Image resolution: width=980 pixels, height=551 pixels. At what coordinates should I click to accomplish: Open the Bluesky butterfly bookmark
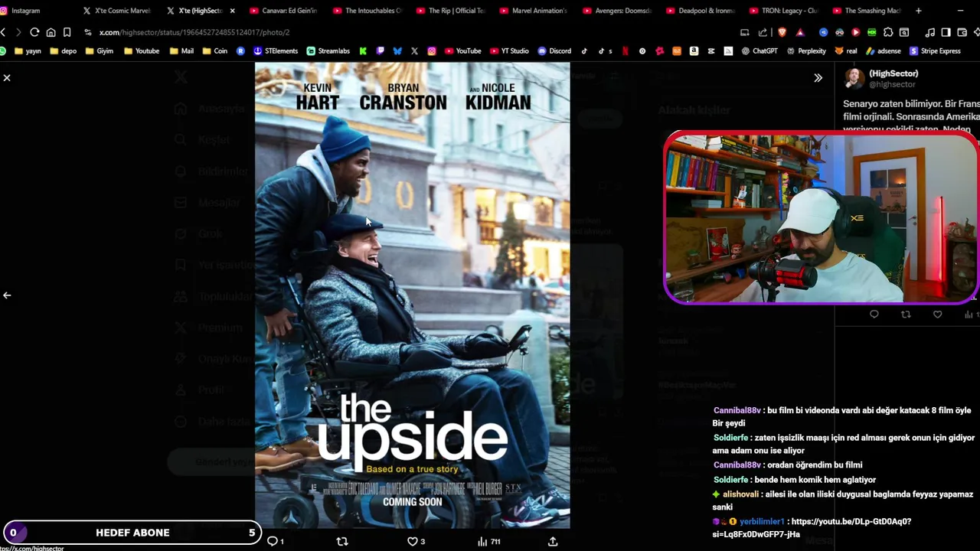(397, 51)
